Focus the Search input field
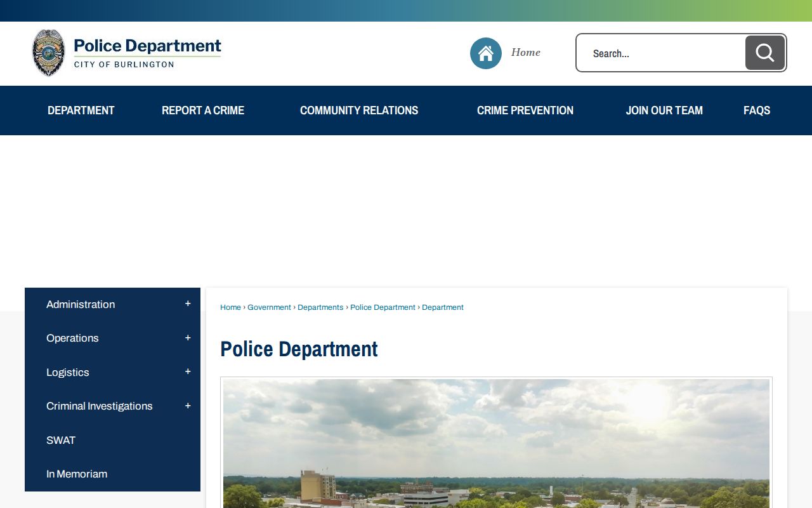 [x=661, y=53]
